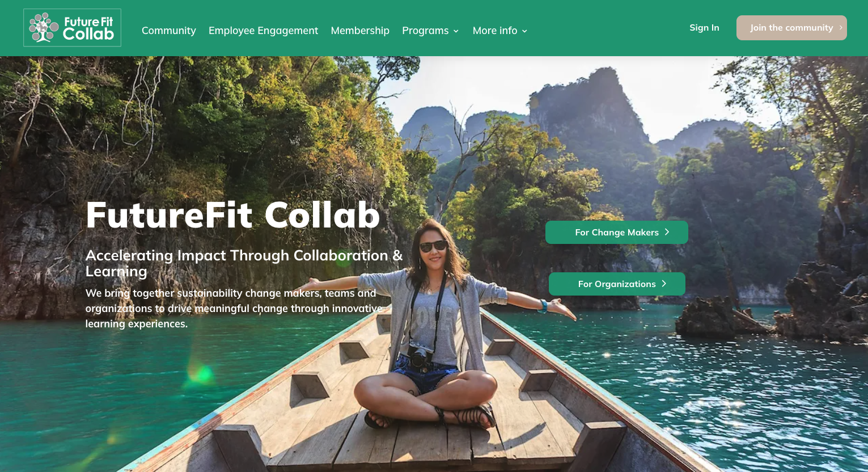Click the hero paragraph about change makers
The image size is (868, 472).
tap(234, 309)
